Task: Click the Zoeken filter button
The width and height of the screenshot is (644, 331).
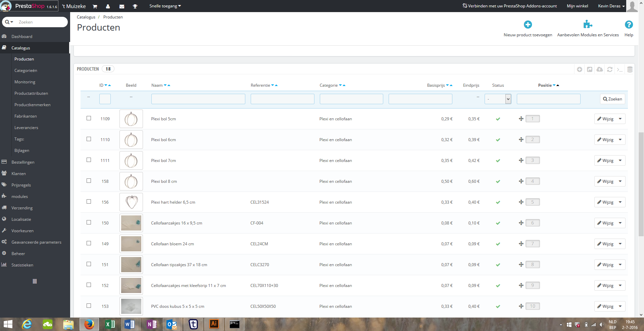Action: (x=612, y=99)
